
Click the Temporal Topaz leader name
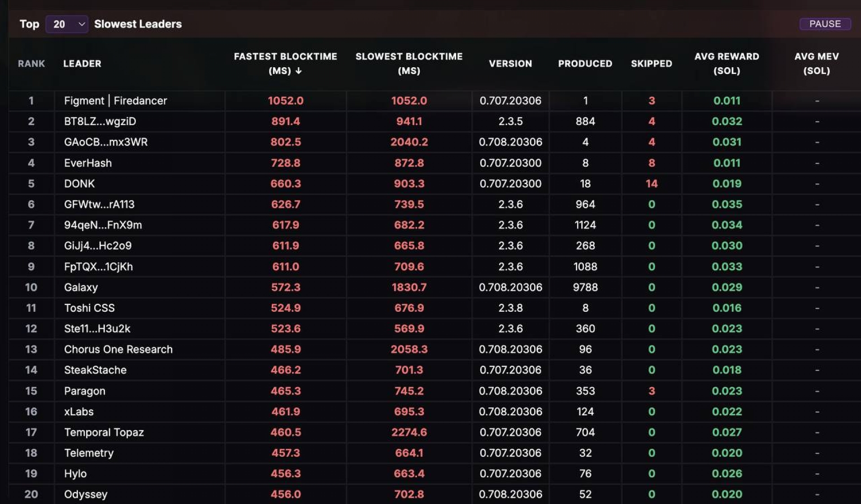coord(104,432)
